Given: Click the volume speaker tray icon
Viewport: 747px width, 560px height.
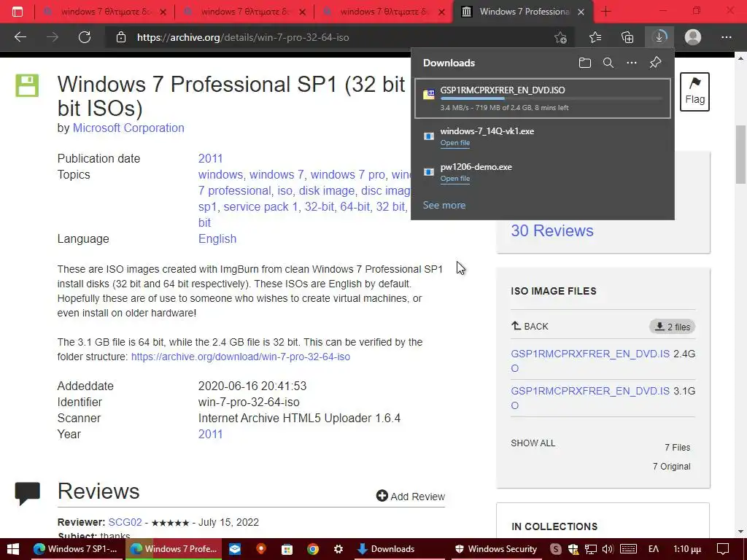Looking at the screenshot, I should (608, 549).
